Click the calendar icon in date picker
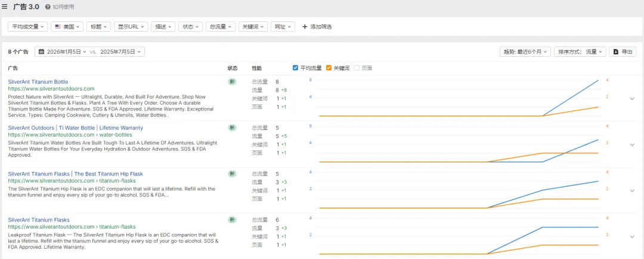This screenshot has height=259, width=644. coord(41,52)
